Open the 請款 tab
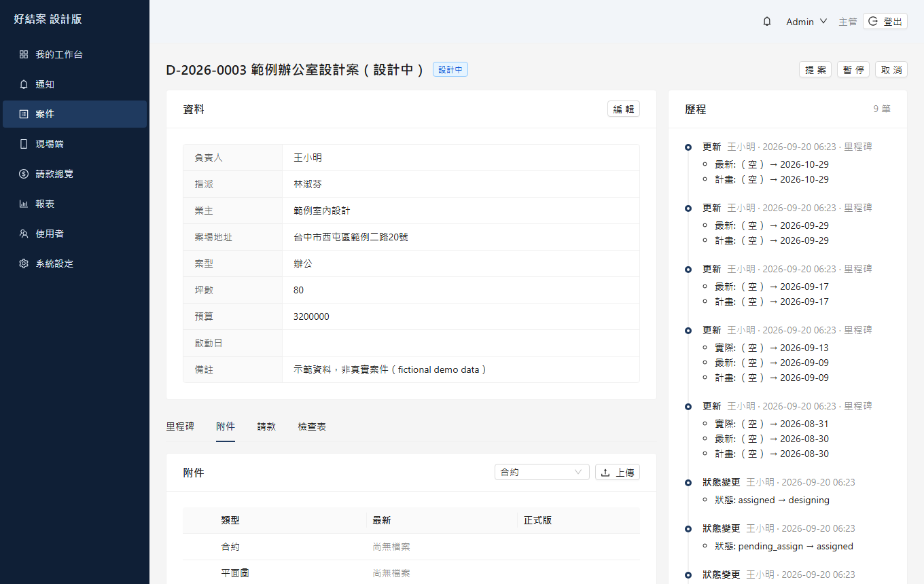 pos(266,426)
